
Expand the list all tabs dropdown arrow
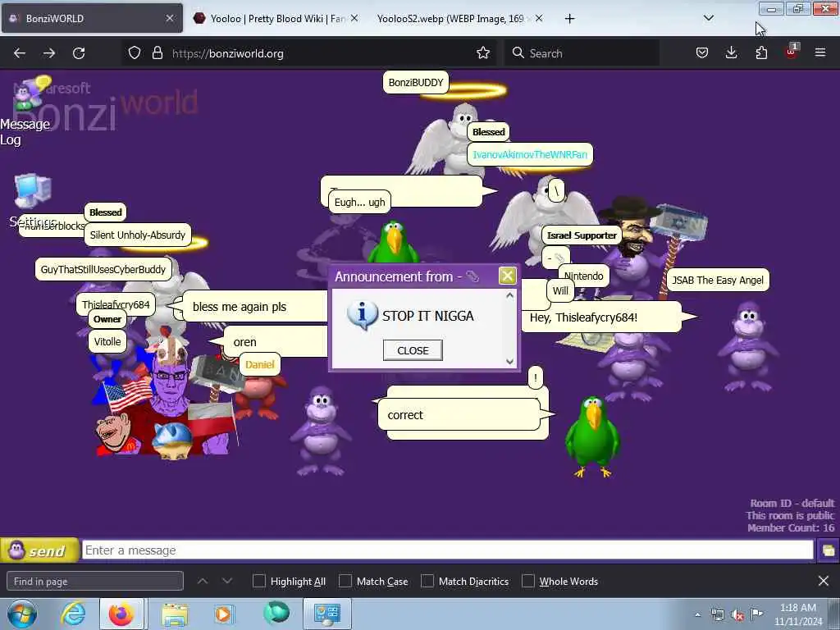point(708,18)
